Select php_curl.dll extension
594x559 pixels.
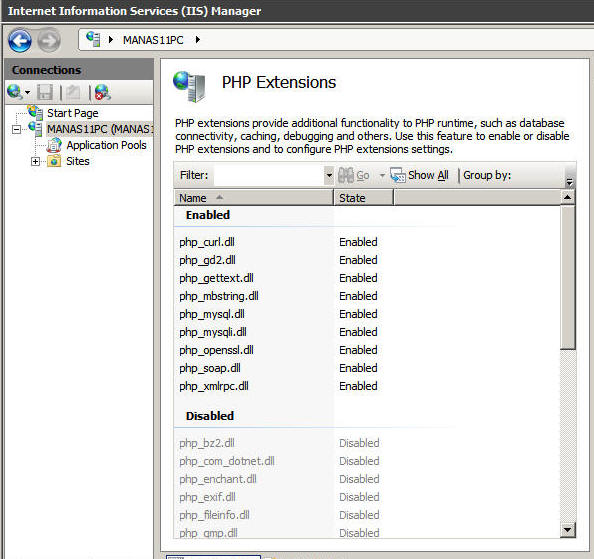click(x=207, y=242)
